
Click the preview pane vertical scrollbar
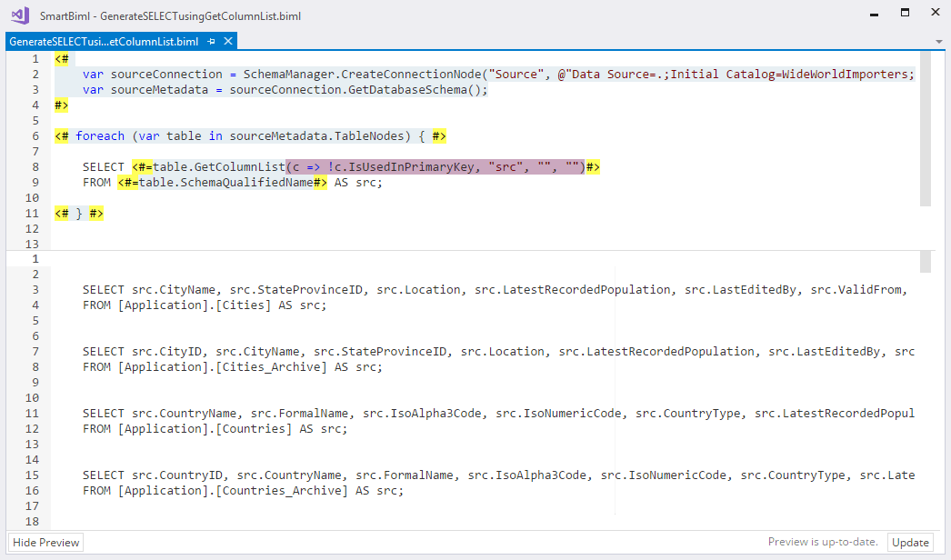(x=925, y=262)
